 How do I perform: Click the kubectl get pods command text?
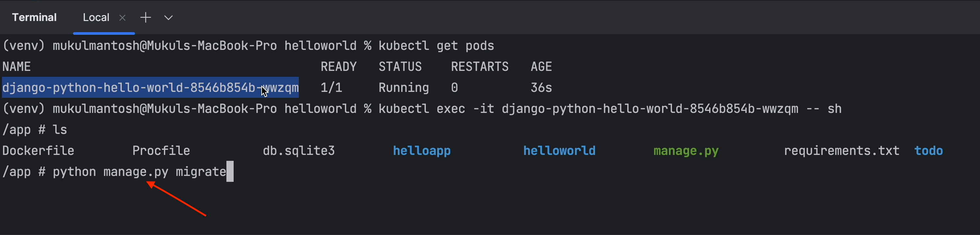coord(436,46)
